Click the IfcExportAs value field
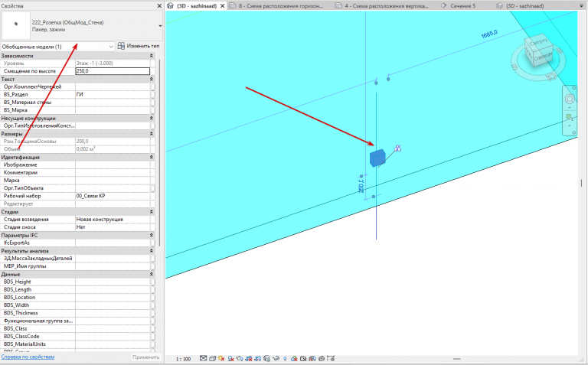 coord(114,243)
